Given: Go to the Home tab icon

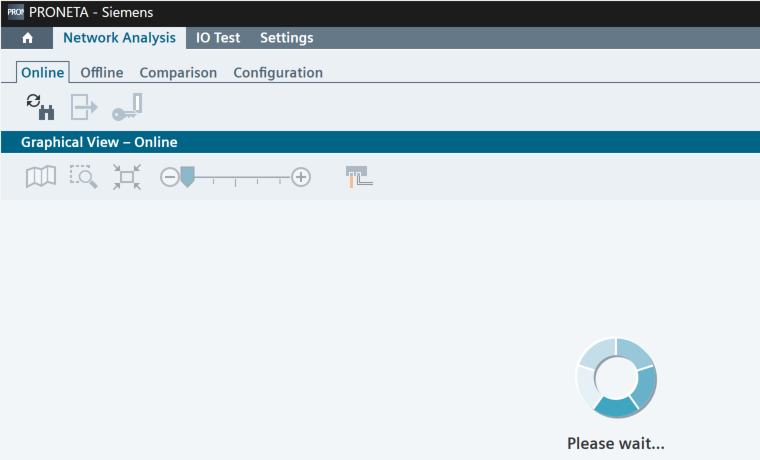Looking at the screenshot, I should tap(28, 38).
